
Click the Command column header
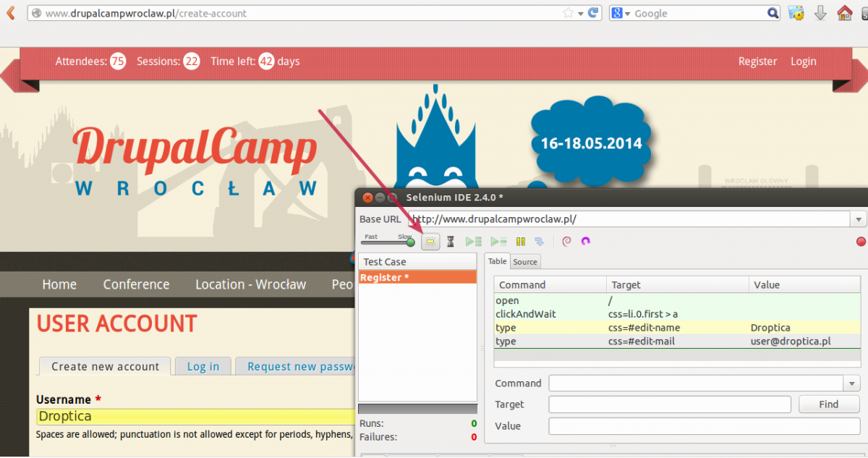[550, 285]
